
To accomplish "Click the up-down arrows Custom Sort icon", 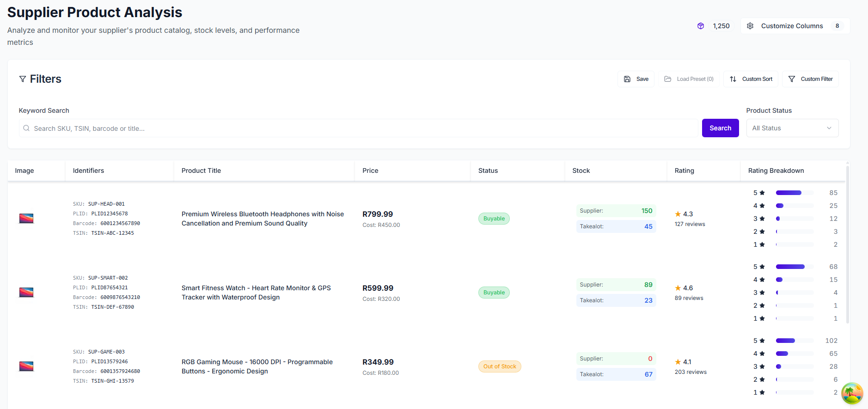I will (x=733, y=79).
